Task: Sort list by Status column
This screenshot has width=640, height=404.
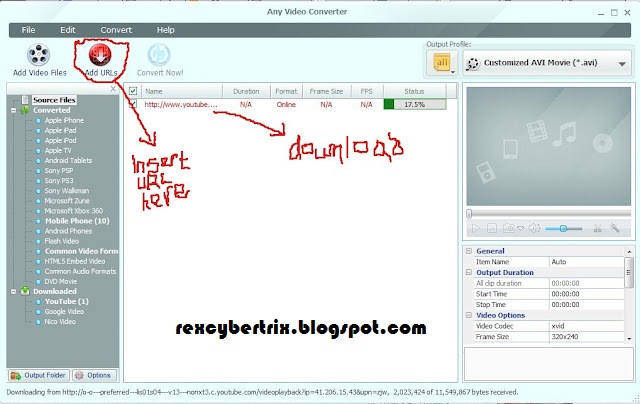Action: coord(414,91)
